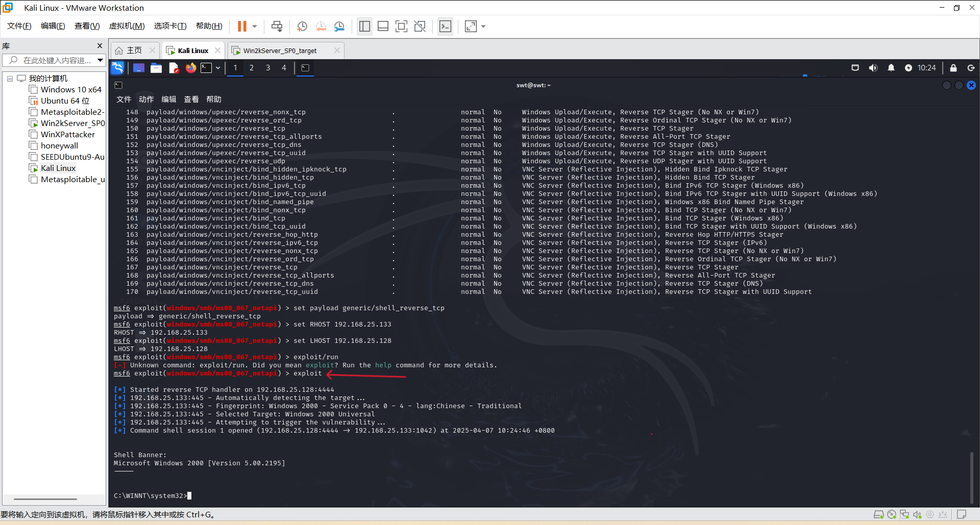Click the library horizontal scrollbar
The height and width of the screenshot is (525, 980).
click(45, 499)
